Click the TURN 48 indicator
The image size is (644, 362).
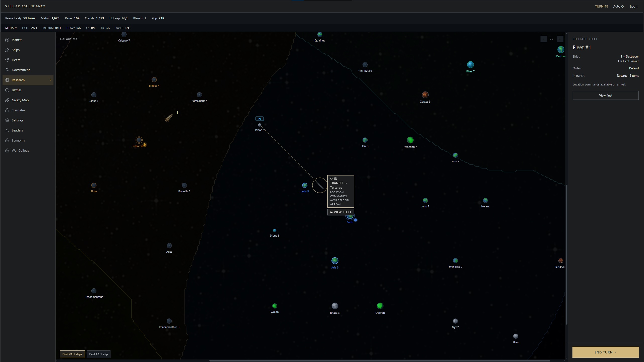601,6
